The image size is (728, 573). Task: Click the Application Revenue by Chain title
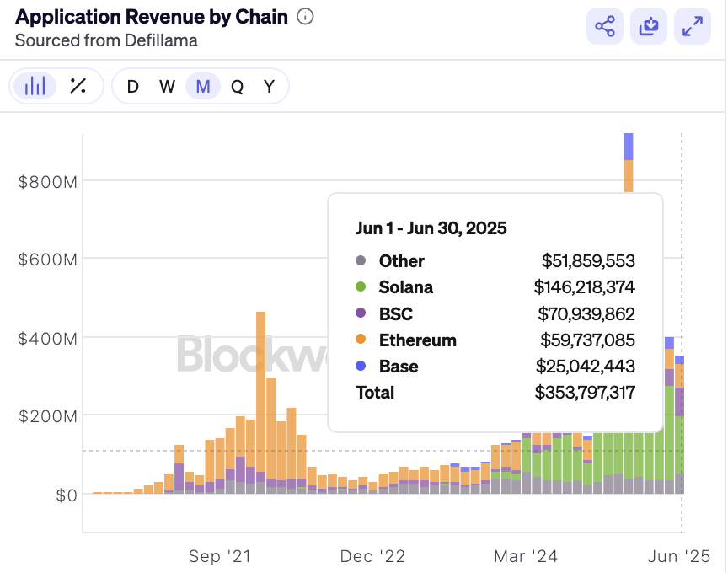pyautogui.click(x=152, y=17)
